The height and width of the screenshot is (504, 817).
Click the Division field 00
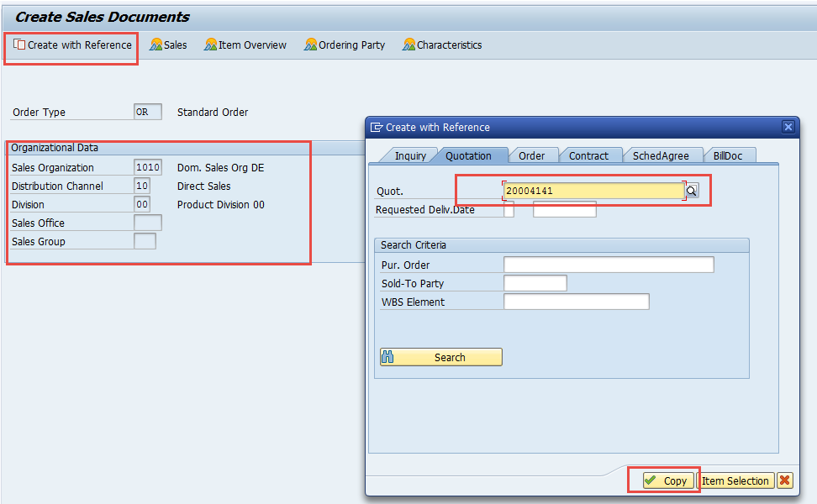[x=142, y=204]
